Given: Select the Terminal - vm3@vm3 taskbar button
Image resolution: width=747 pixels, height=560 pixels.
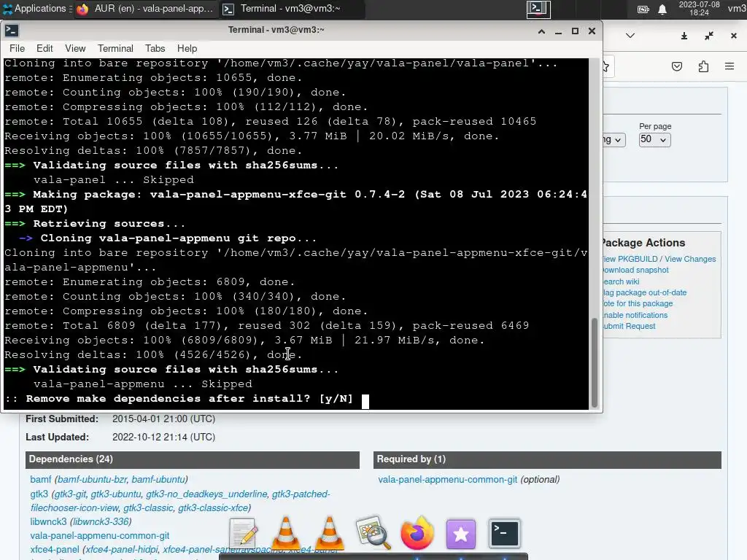Looking at the screenshot, I should coord(292,9).
